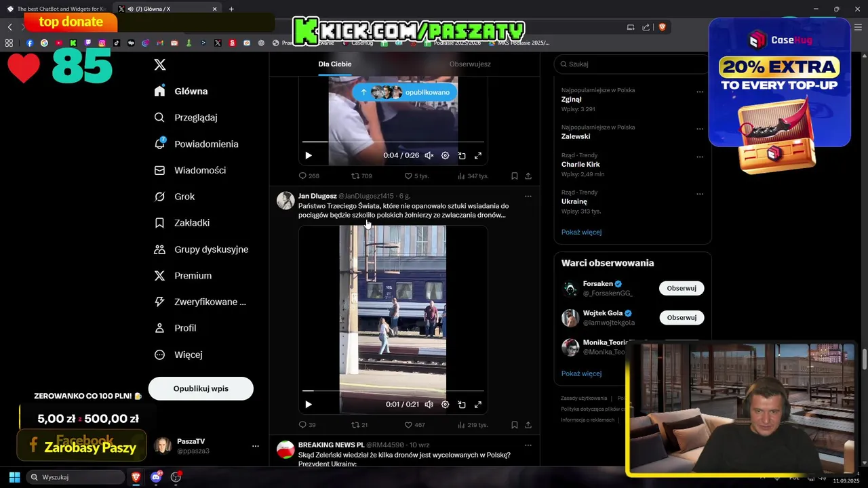Reply to Jan Długosz post, 39 comments
Image resolution: width=868 pixels, height=488 pixels.
click(x=307, y=425)
